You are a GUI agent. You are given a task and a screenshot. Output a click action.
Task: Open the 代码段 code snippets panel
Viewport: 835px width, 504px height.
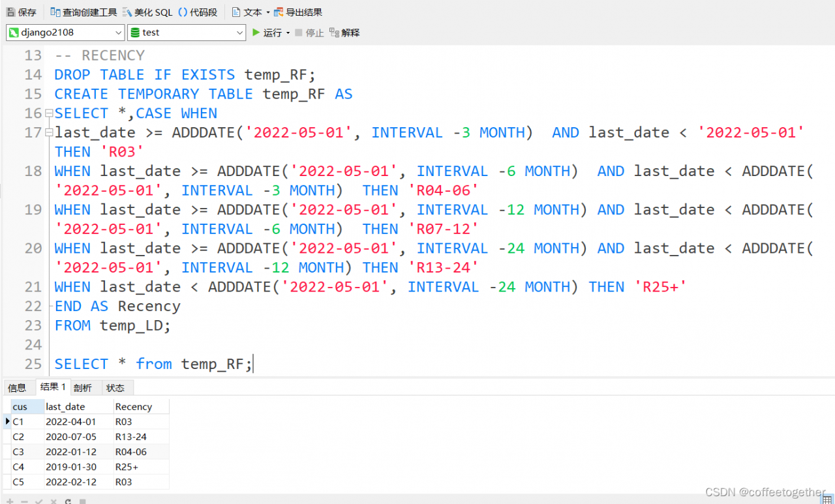(198, 12)
